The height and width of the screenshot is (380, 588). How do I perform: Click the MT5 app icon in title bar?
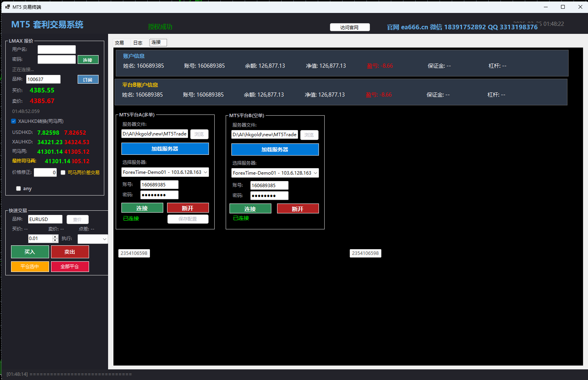tap(8, 7)
